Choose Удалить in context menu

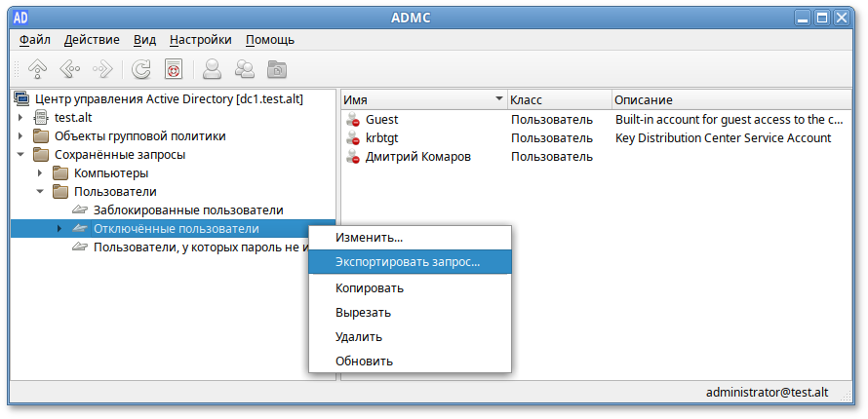pos(410,336)
